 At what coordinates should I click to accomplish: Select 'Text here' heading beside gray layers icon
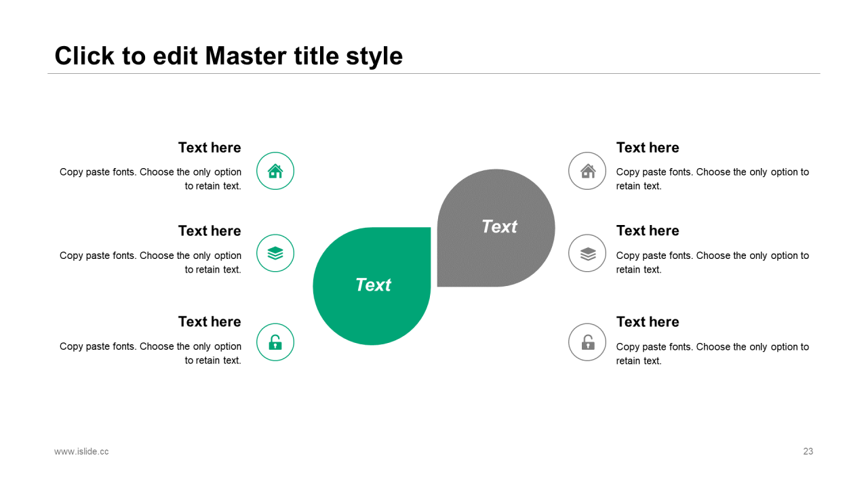pos(648,231)
